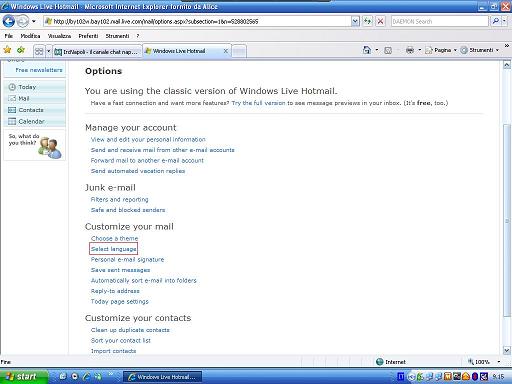Click the address bar URL field
The height and width of the screenshot is (384, 512).
[197, 22]
